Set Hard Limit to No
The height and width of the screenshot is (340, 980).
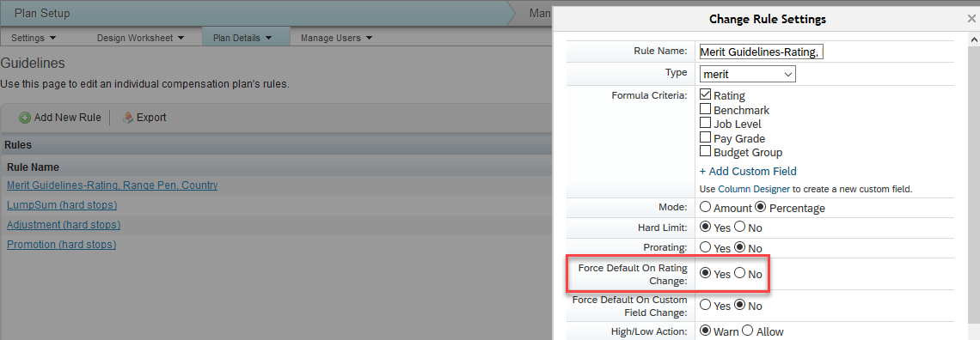[x=740, y=227]
